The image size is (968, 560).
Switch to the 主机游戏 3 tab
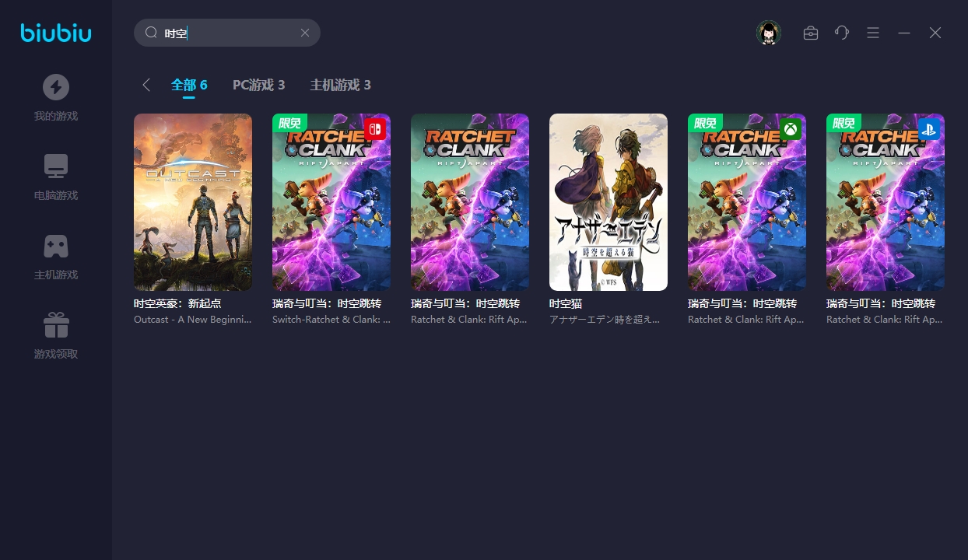point(341,85)
